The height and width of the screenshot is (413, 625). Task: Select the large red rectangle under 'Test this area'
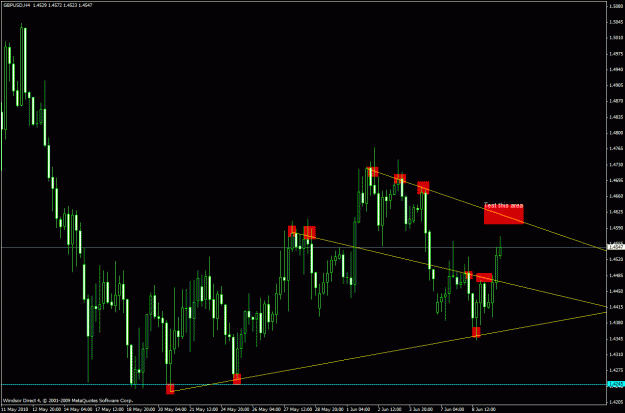pos(504,214)
